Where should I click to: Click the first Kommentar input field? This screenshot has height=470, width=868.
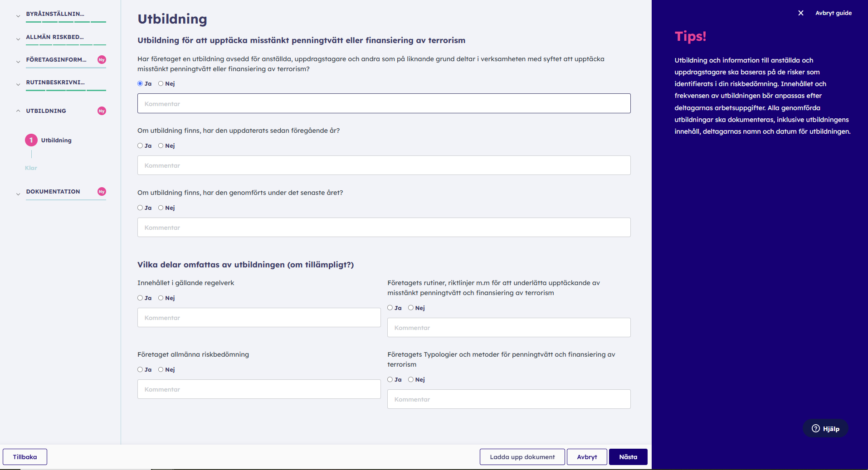(384, 103)
